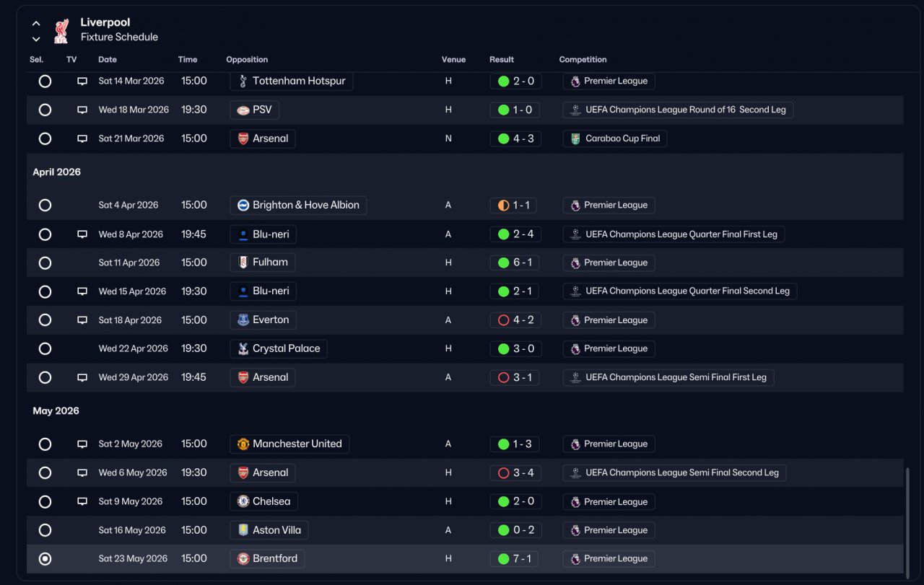Click TV icon on the PSV fixture
This screenshot has height=585, width=924.
click(82, 110)
